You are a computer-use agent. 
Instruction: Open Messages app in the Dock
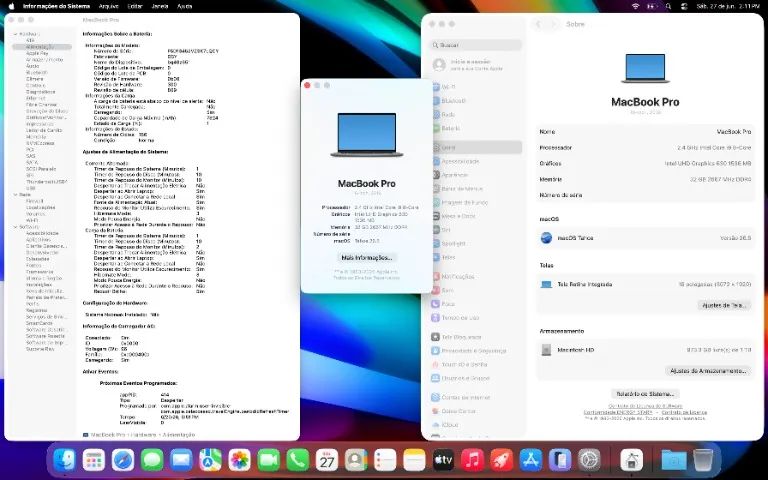tap(152, 460)
